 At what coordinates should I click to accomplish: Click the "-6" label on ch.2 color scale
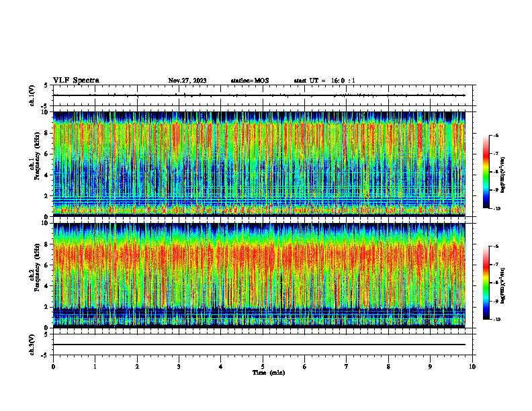496,246
